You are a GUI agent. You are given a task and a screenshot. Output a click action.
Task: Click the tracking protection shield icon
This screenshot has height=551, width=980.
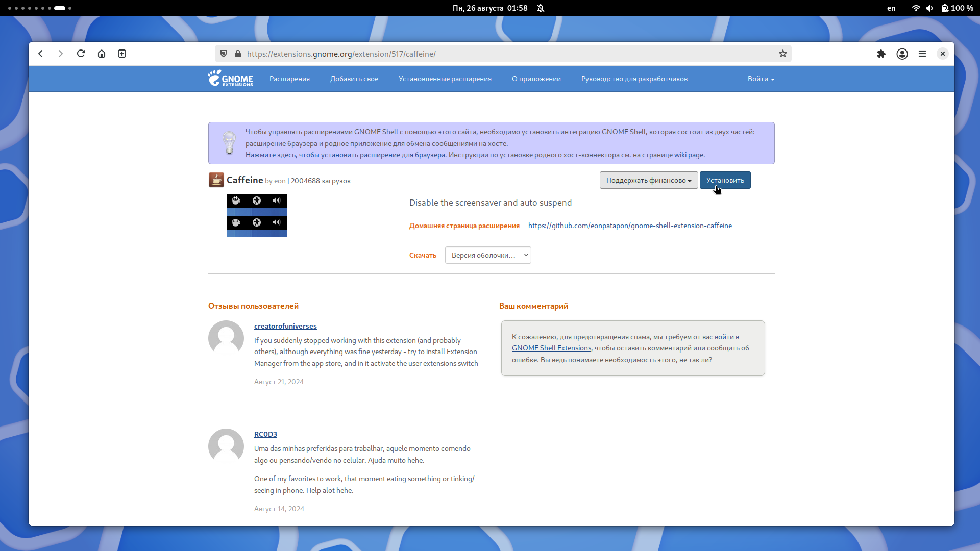[224, 54]
